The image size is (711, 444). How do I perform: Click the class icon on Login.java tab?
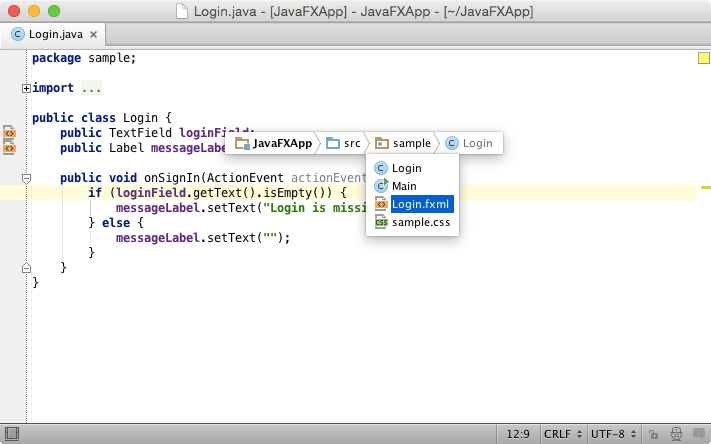pyautogui.click(x=18, y=34)
